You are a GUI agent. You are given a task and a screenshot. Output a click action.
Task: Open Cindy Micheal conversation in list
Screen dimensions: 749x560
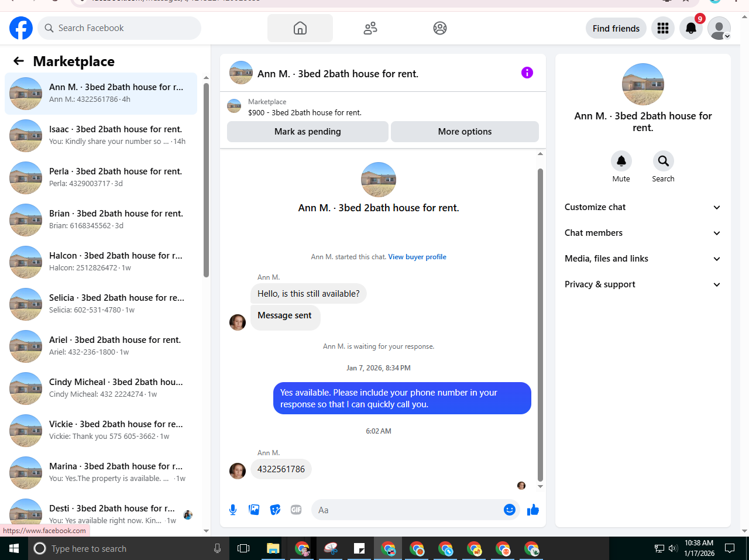click(x=101, y=389)
